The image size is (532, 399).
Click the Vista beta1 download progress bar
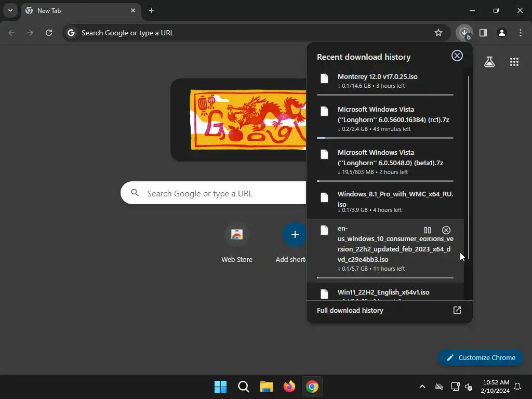385,181
